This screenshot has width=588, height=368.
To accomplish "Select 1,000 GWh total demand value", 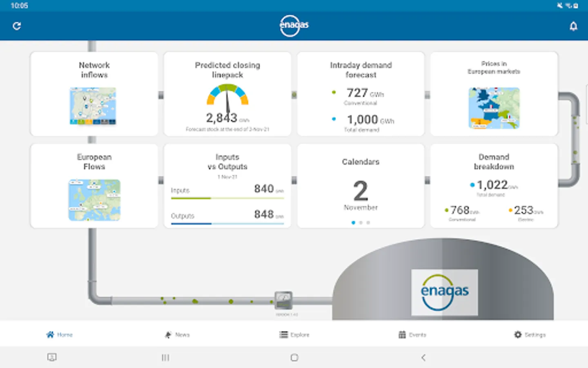I will (x=370, y=120).
